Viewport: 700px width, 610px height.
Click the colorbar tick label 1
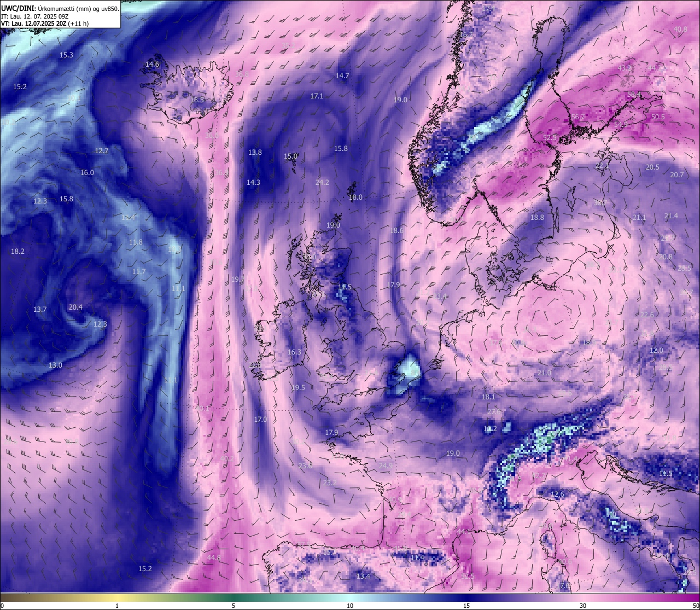[x=117, y=606]
